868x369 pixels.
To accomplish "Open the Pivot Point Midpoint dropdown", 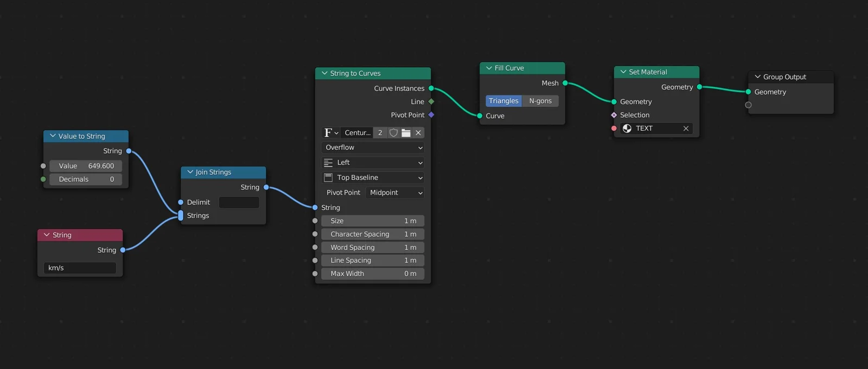I will 395,193.
